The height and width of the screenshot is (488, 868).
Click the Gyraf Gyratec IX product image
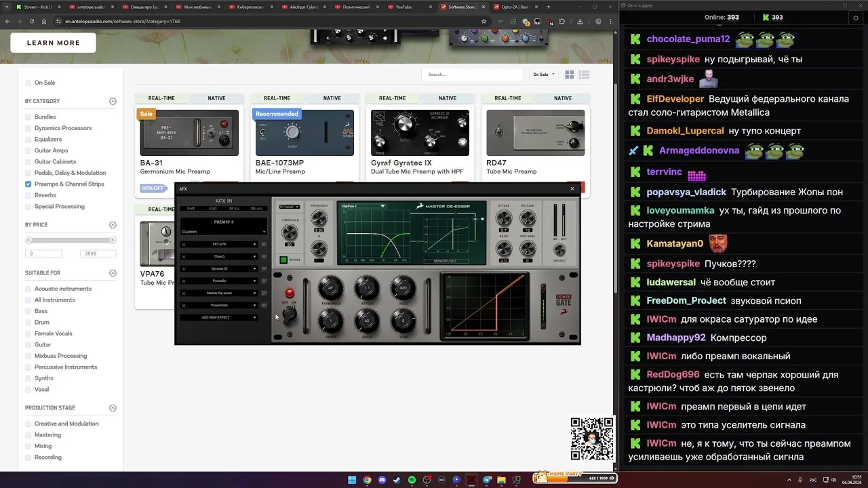click(x=420, y=133)
